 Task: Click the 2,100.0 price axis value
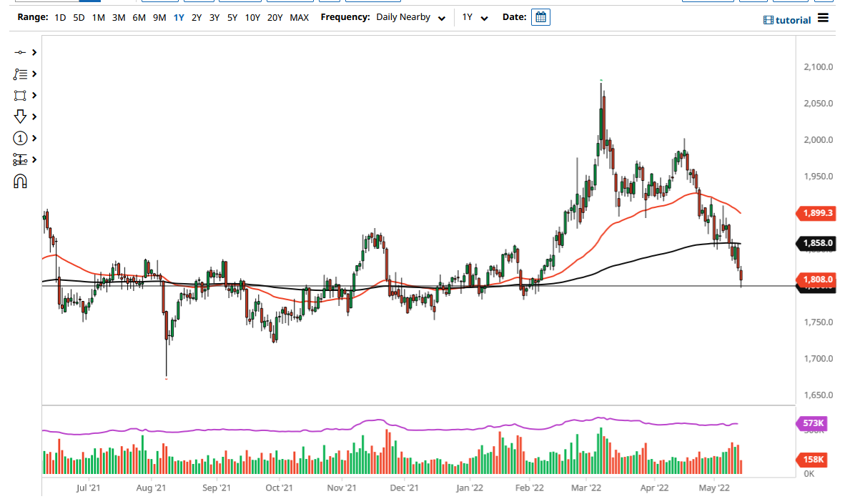coord(818,66)
